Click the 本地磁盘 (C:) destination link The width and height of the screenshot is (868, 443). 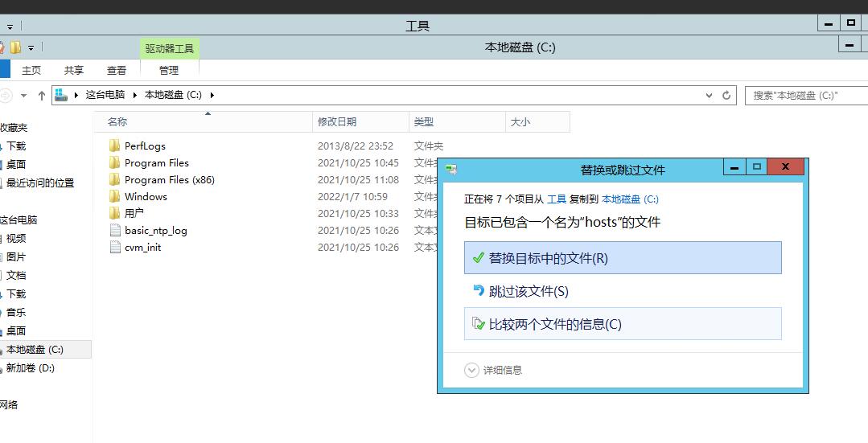(x=630, y=199)
